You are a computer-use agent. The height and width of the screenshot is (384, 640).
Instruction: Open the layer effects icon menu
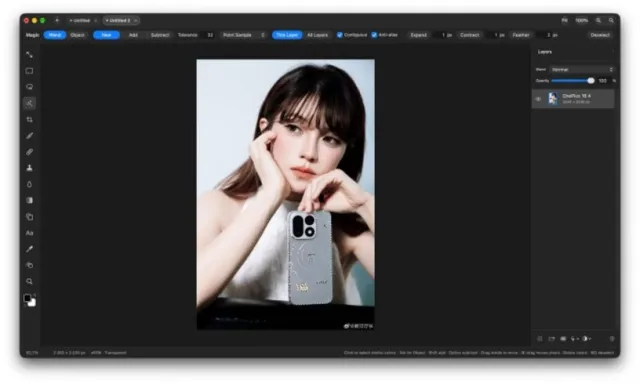(575, 339)
